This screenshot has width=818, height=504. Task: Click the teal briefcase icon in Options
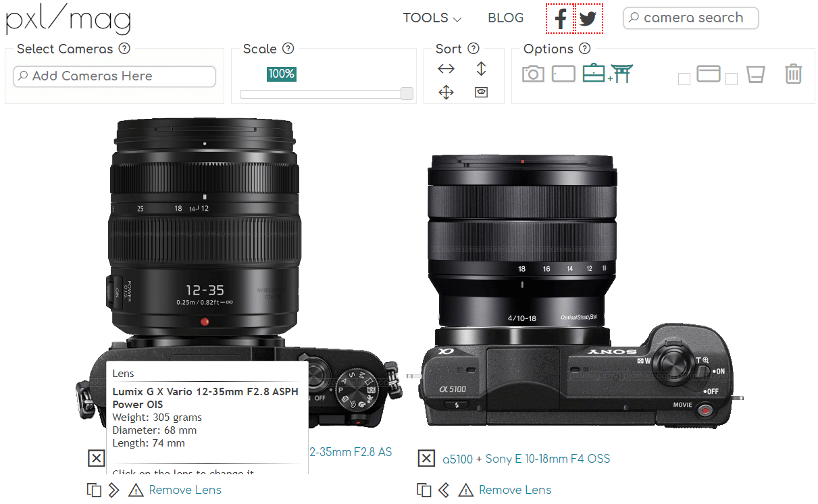pos(594,73)
